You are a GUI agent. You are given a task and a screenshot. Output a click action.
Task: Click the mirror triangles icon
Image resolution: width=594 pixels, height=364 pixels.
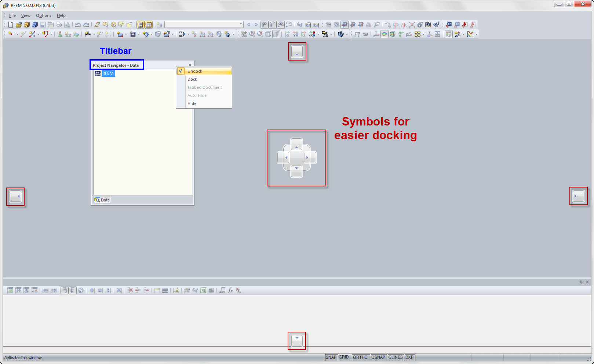click(404, 25)
